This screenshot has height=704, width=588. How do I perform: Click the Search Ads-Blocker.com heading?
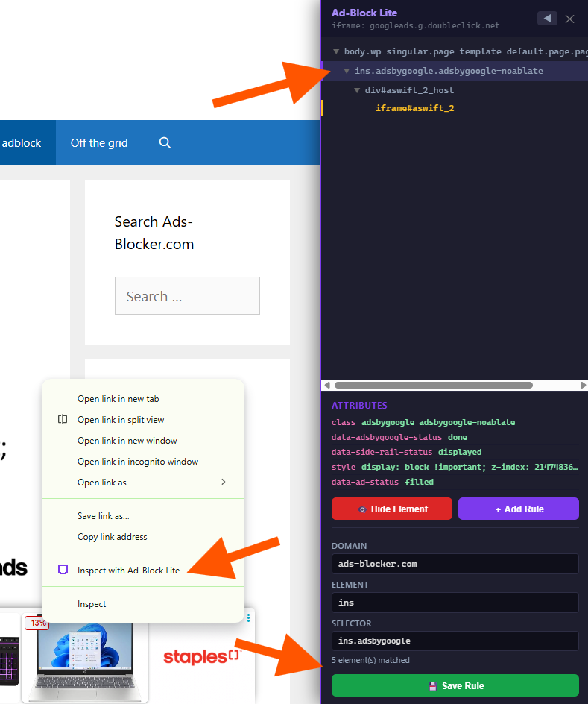tap(154, 233)
